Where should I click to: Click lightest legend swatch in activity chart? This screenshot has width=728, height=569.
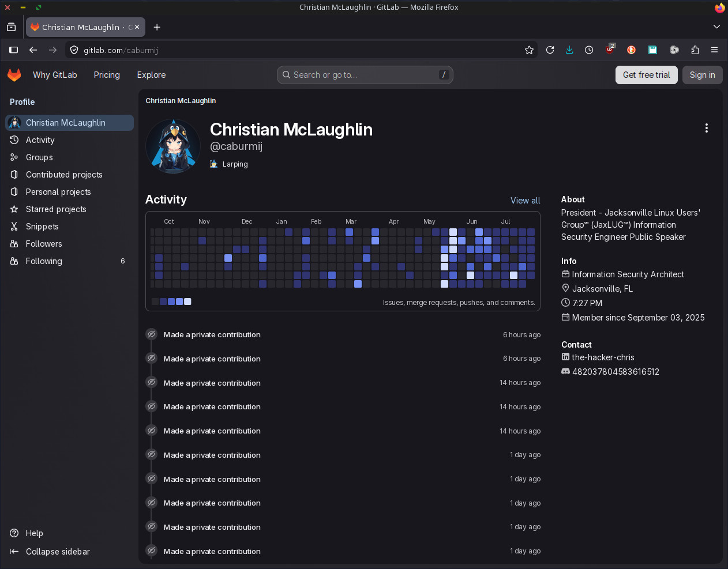click(x=187, y=302)
